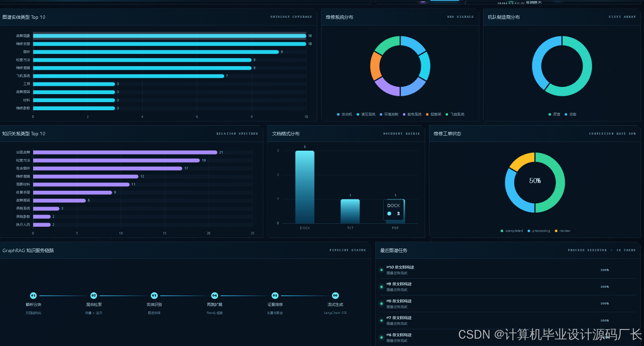Viewport: 644px width, 346px height.
Task: Click yellow review segment of work-order donut
Action: click(x=522, y=160)
